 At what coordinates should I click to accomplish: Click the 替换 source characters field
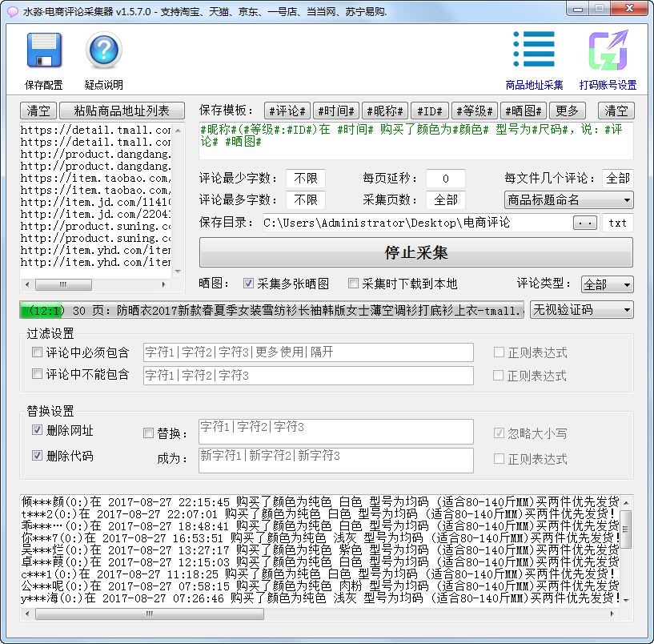(x=336, y=432)
